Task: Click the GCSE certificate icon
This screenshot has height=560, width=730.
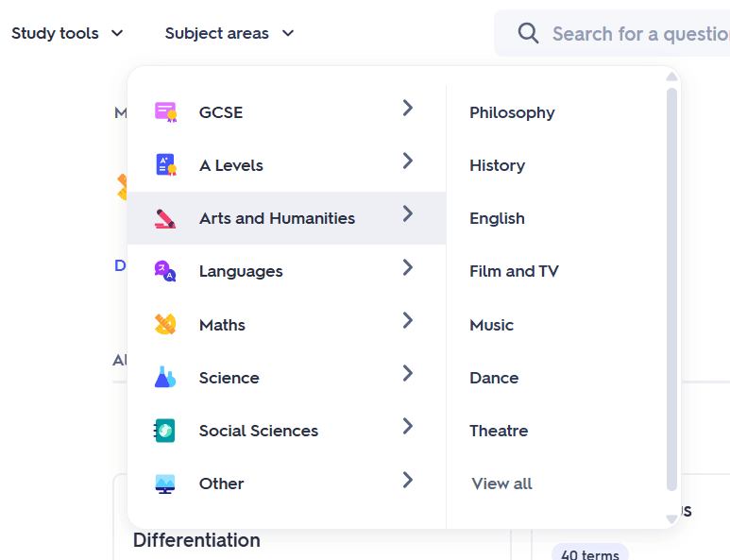Action: coord(165,112)
